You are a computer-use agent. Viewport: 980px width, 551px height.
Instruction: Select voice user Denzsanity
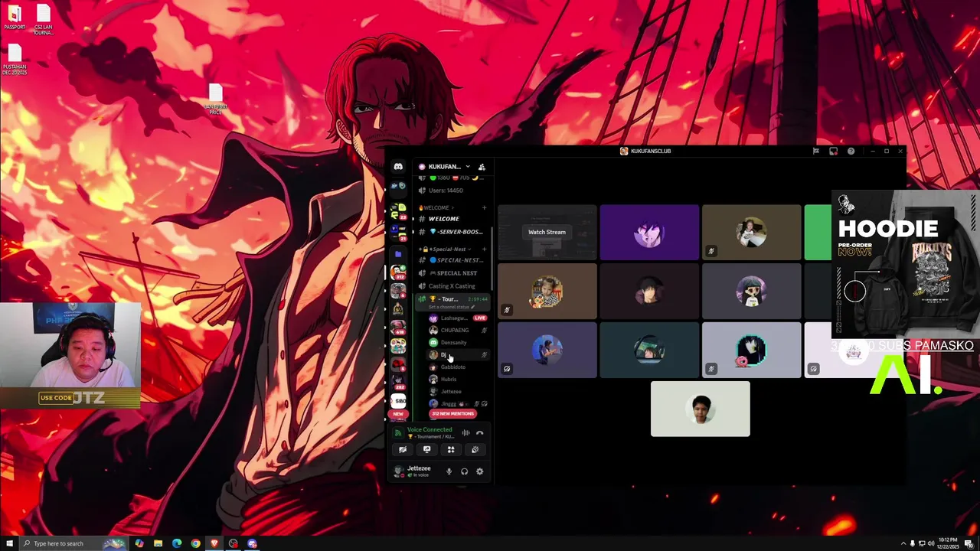[x=458, y=342]
